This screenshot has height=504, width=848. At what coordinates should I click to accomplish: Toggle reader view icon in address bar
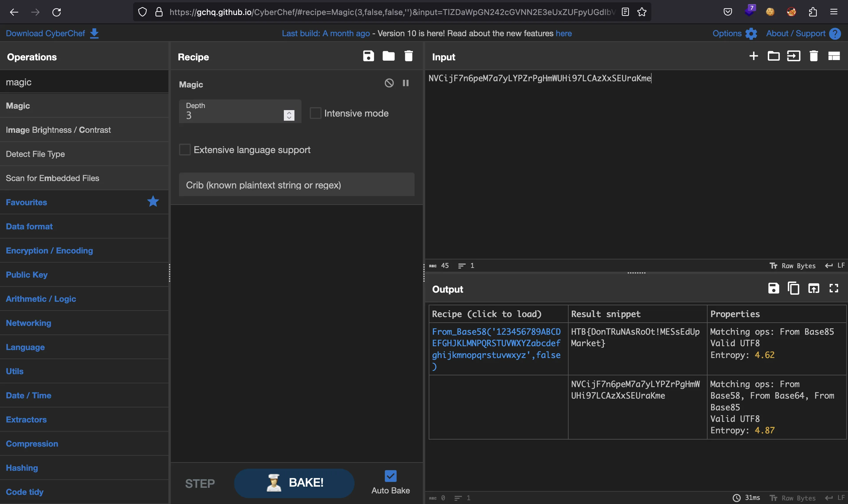tap(625, 12)
